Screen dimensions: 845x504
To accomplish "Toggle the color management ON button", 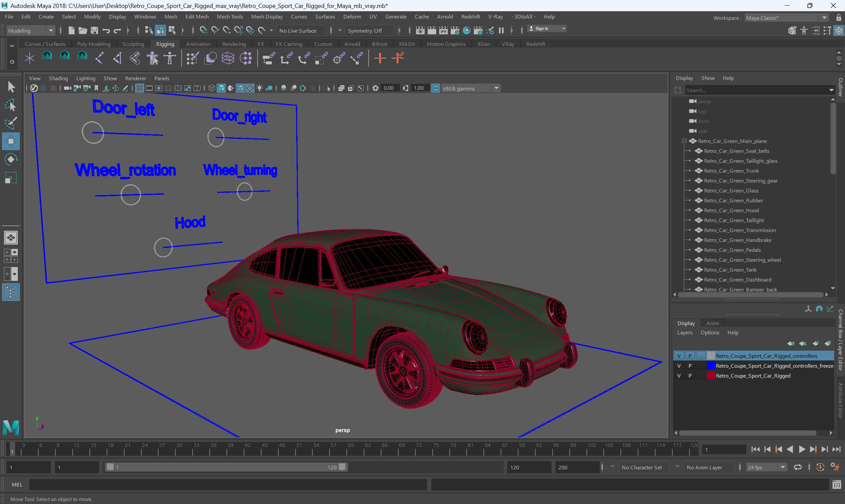I will (x=435, y=88).
